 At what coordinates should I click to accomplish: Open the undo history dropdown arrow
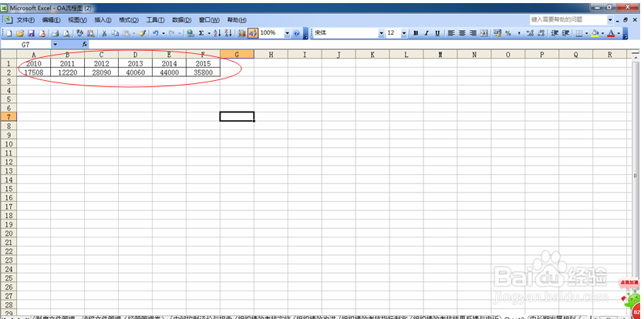(x=163, y=33)
